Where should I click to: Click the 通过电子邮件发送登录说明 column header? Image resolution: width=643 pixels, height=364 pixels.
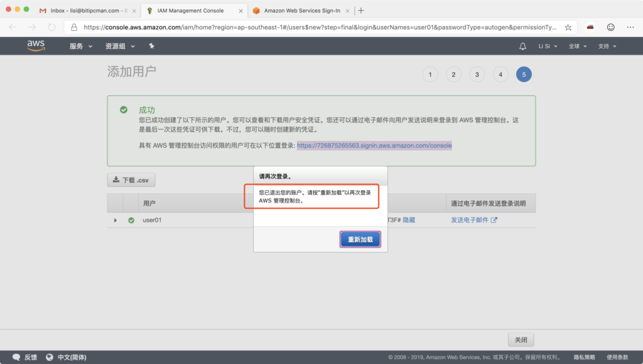[488, 203]
